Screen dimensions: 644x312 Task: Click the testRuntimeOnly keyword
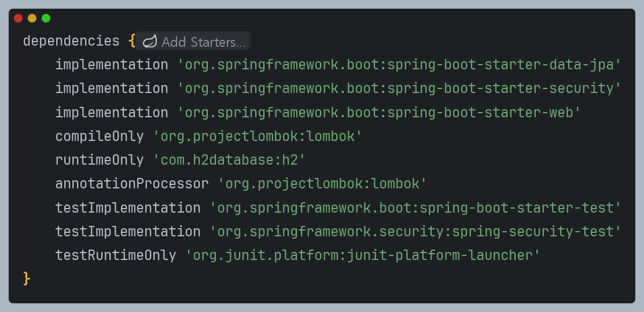pyautogui.click(x=115, y=255)
